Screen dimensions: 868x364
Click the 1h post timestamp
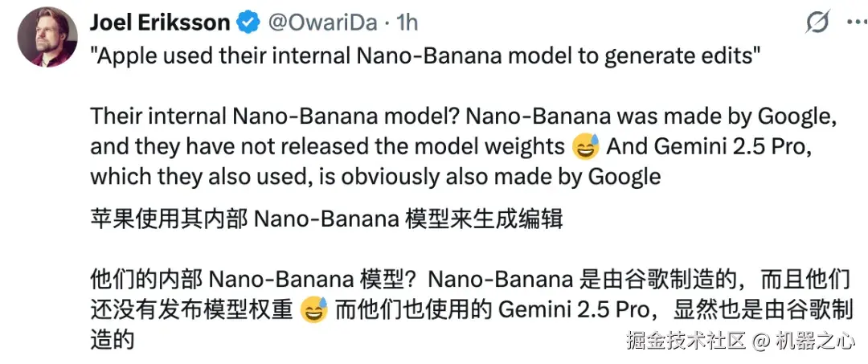pyautogui.click(x=407, y=23)
